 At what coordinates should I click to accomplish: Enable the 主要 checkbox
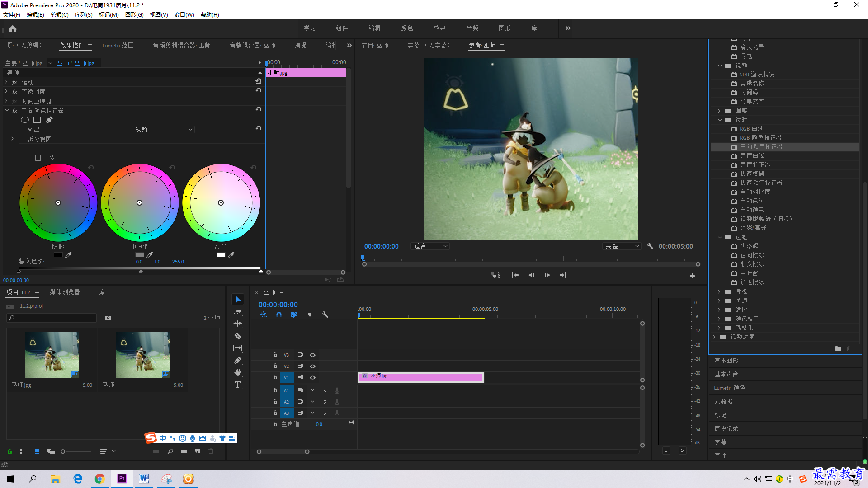coord(38,158)
